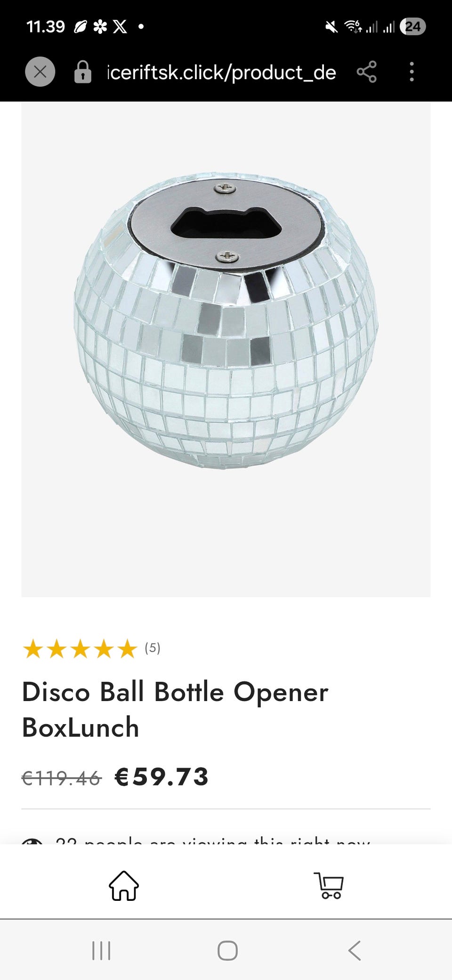
Task: Open the three-dot browser menu
Action: [412, 72]
